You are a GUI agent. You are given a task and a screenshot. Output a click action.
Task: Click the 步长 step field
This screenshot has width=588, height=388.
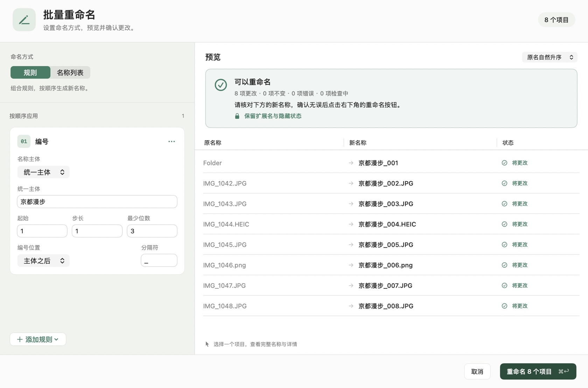click(97, 231)
